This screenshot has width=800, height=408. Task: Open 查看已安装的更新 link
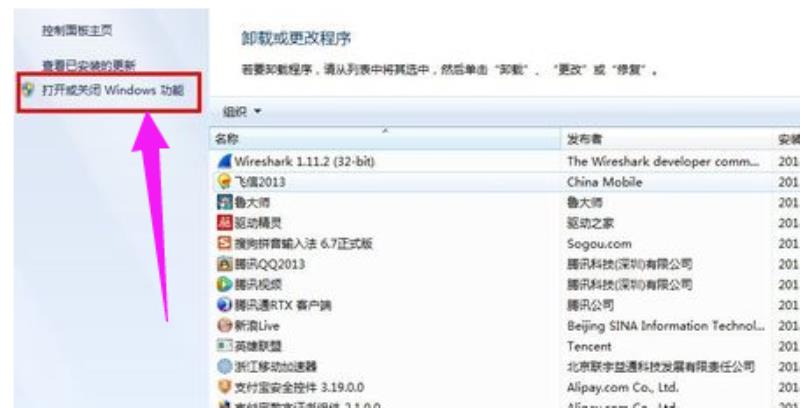89,65
